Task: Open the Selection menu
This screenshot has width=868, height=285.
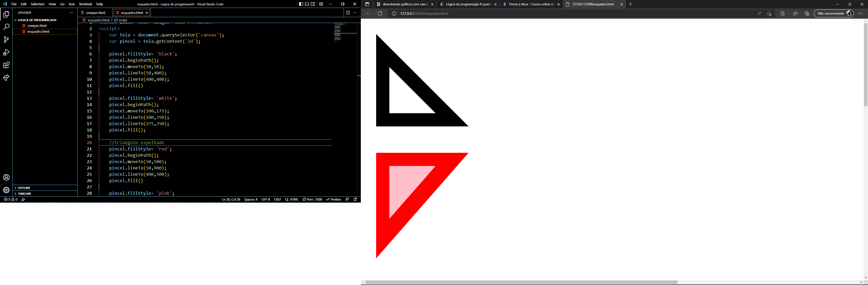Action: pos(38,4)
